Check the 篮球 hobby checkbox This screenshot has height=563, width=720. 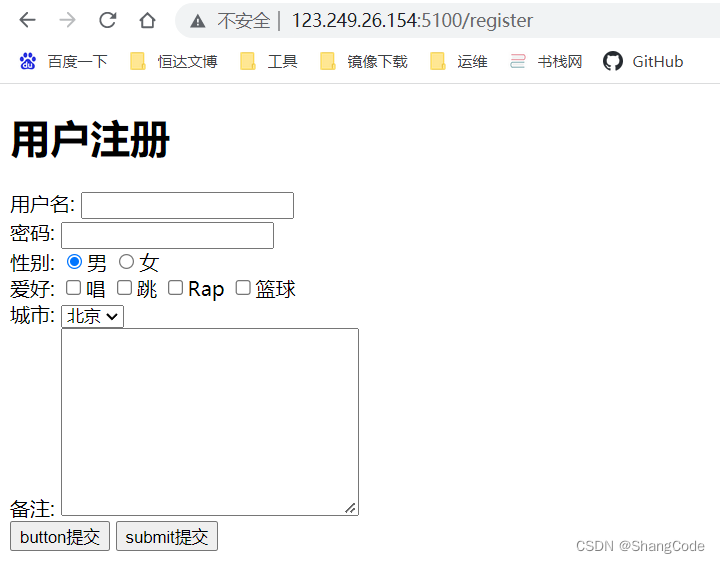pos(243,288)
